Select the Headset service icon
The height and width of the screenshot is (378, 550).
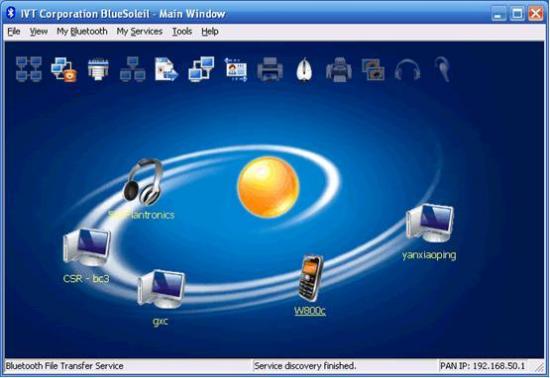(x=442, y=69)
